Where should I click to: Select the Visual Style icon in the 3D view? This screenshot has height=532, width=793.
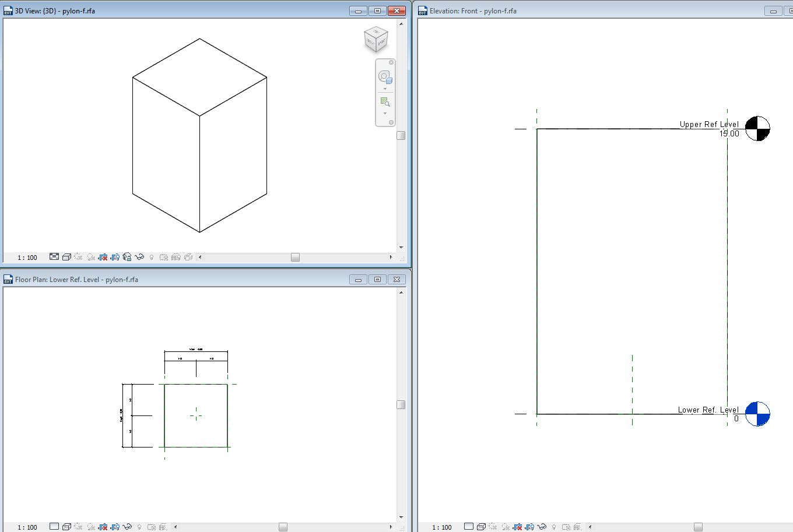tap(66, 257)
